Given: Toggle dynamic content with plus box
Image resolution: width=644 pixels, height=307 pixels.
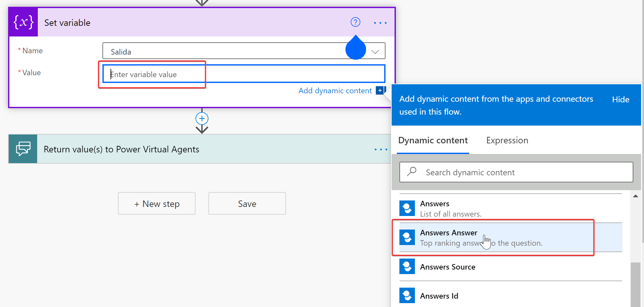Looking at the screenshot, I should tap(380, 91).
